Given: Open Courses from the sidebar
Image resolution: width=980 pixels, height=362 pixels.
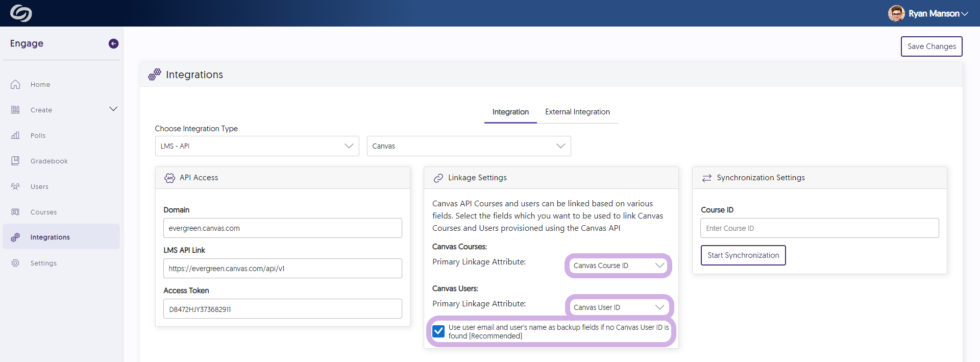Looking at the screenshot, I should [x=61, y=212].
